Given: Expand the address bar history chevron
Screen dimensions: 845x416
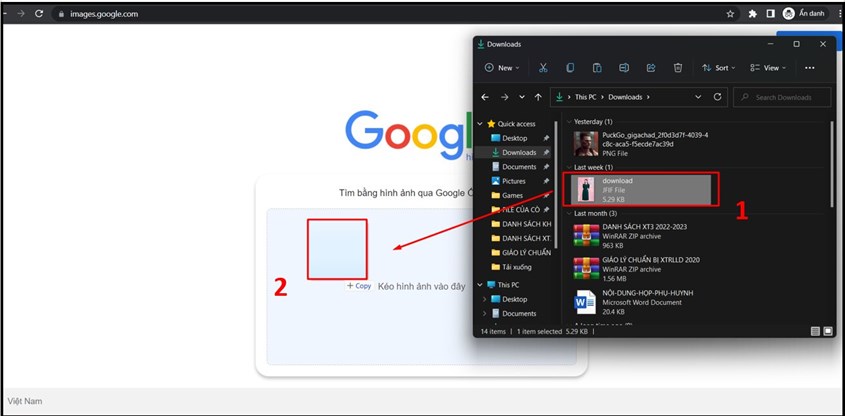Looking at the screenshot, I should pos(698,97).
